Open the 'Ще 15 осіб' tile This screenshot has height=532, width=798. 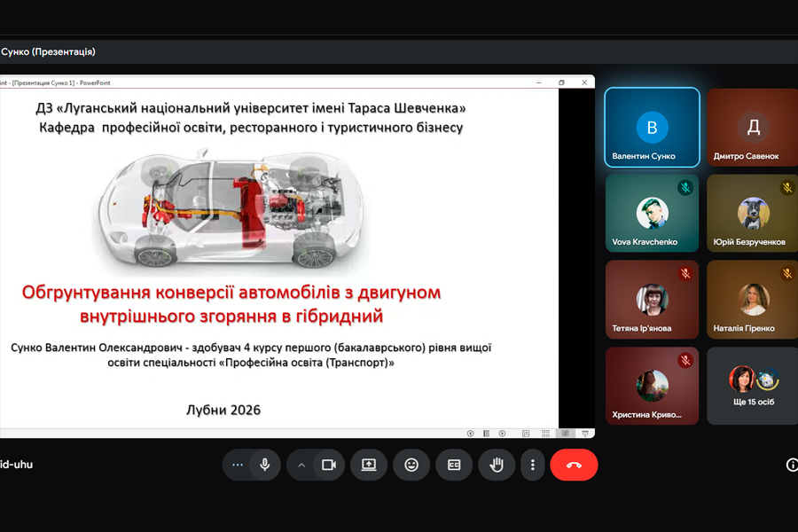click(752, 386)
